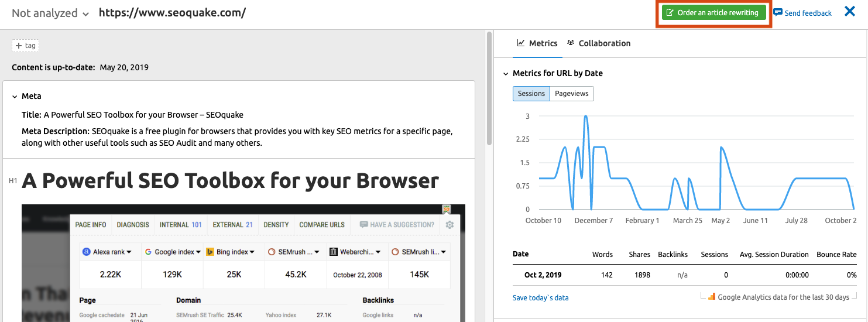868x322 pixels.
Task: Click the Alexa rank blue circle icon
Action: tap(87, 252)
